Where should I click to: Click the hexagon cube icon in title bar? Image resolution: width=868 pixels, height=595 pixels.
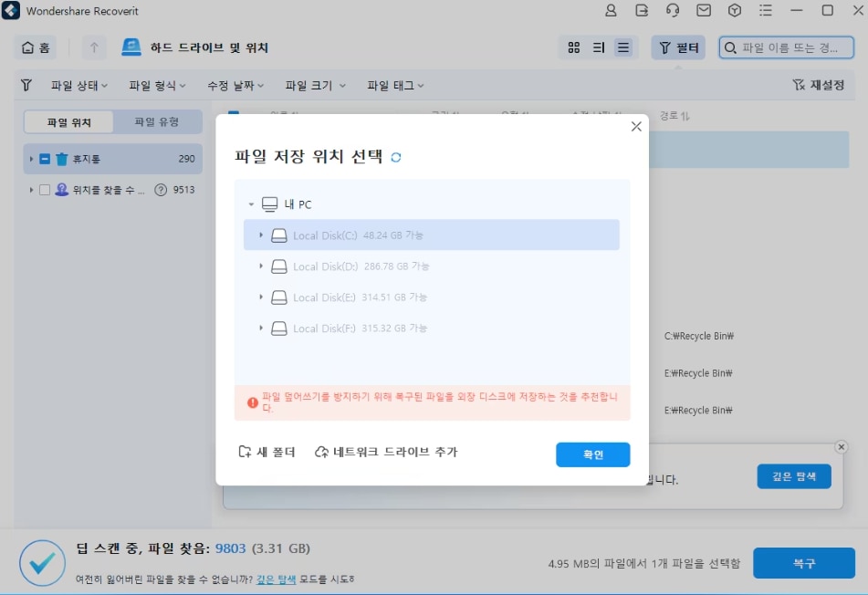pyautogui.click(x=735, y=11)
